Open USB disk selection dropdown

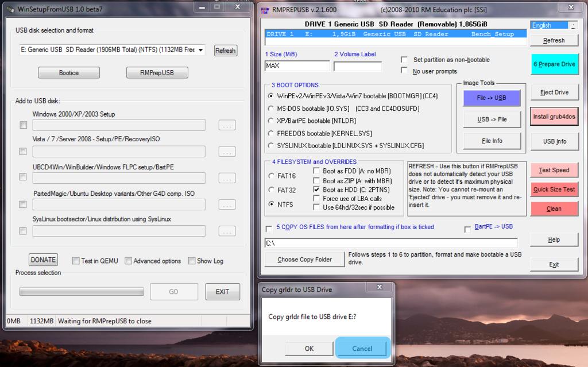[201, 49]
